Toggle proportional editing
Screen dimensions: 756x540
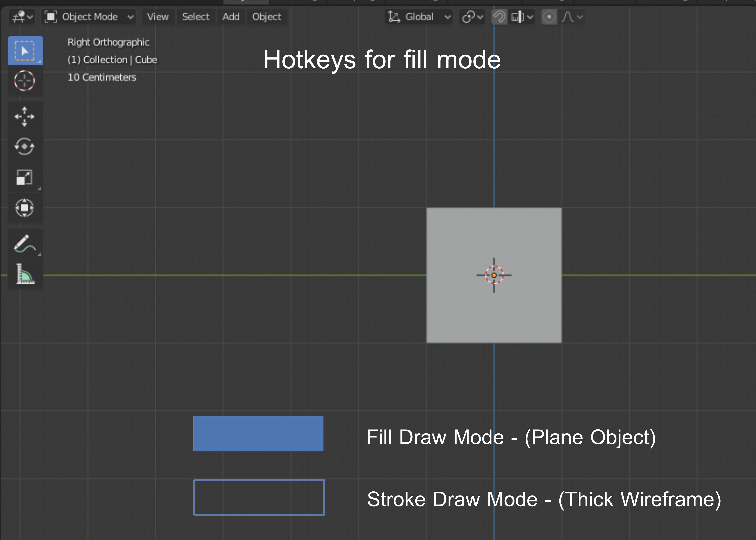tap(549, 17)
